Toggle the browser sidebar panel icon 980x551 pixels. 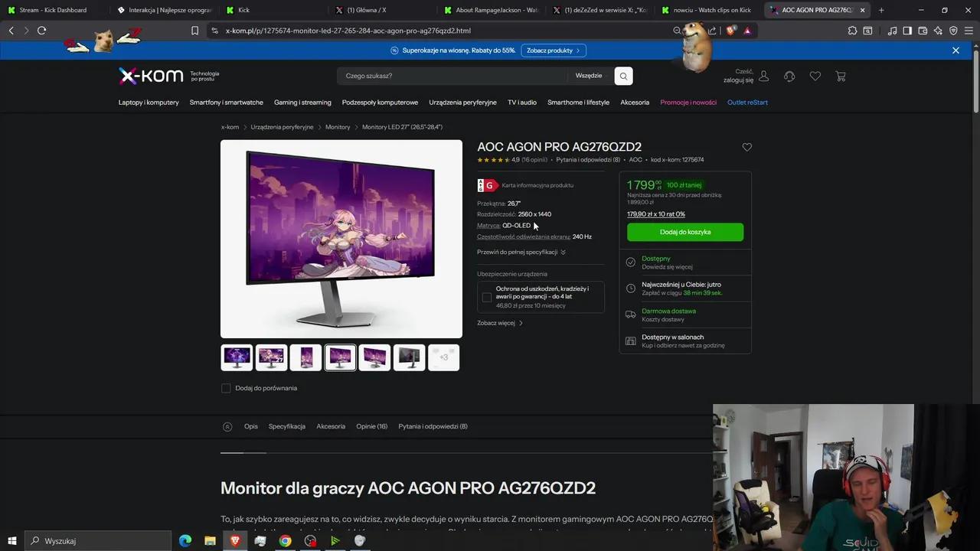[x=907, y=31]
